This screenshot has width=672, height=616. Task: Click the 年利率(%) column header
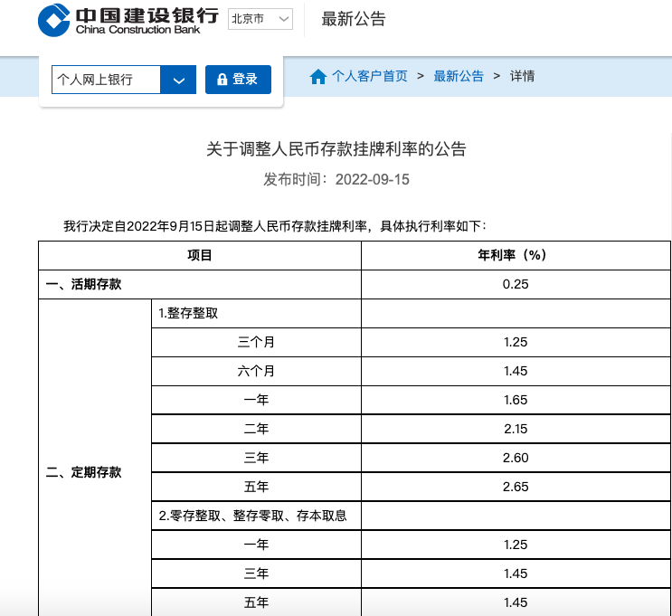[x=516, y=255]
